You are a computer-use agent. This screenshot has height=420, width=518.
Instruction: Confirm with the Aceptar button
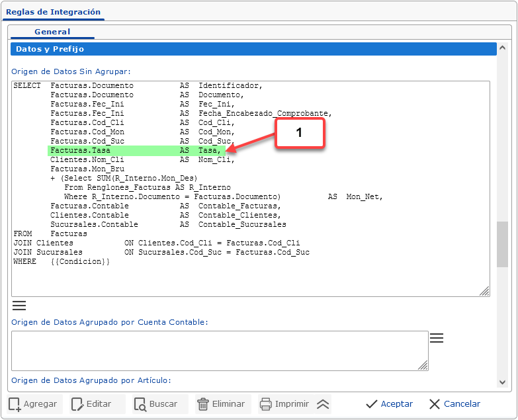[x=389, y=403]
